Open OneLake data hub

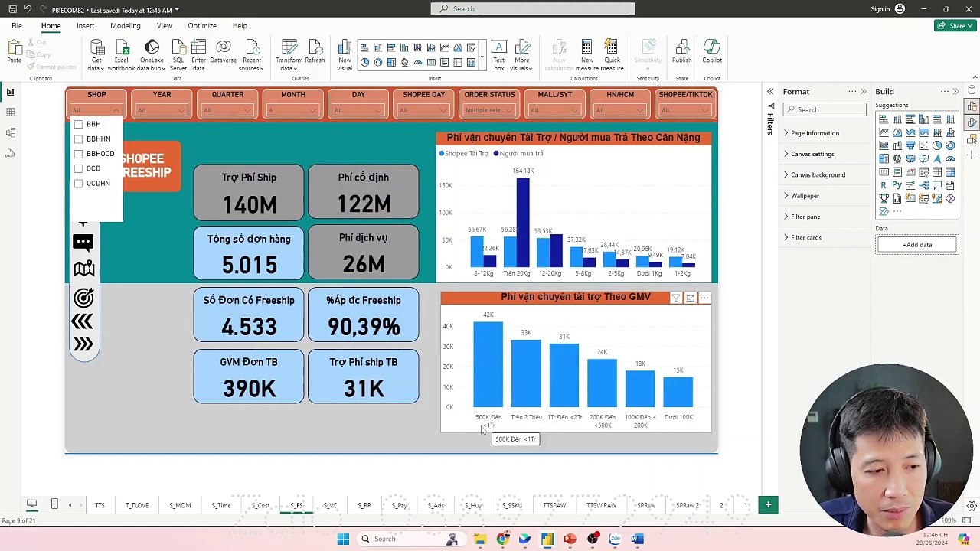coord(152,55)
